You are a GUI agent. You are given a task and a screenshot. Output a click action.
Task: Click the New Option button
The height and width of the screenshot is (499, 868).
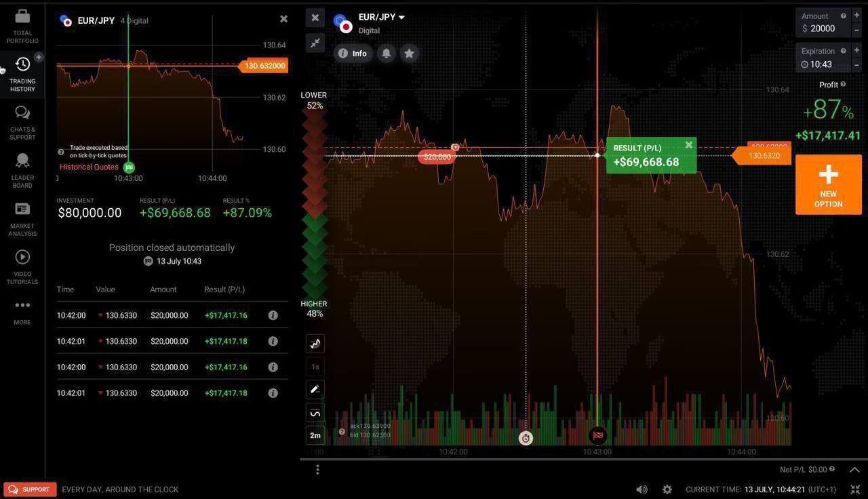click(x=828, y=184)
